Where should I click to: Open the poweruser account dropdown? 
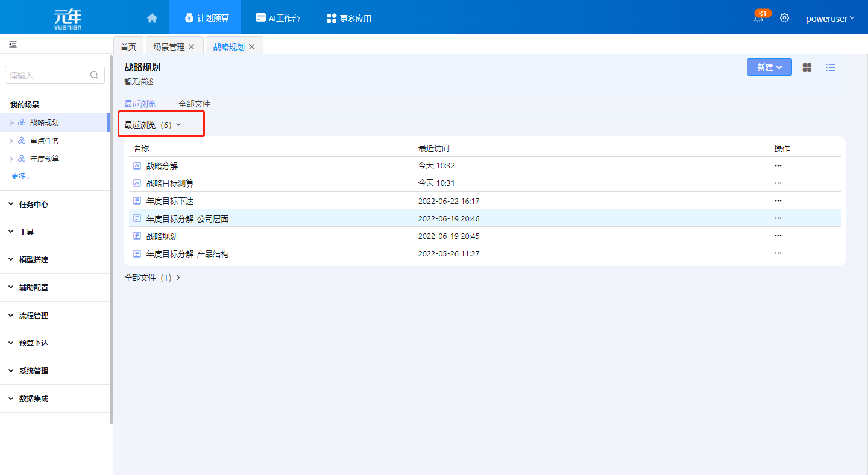[829, 18]
